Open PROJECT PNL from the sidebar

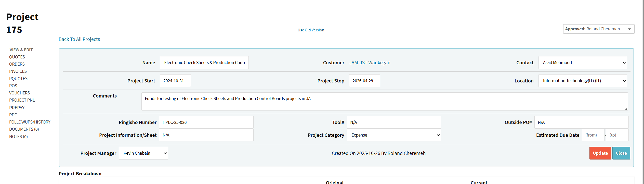point(22,100)
